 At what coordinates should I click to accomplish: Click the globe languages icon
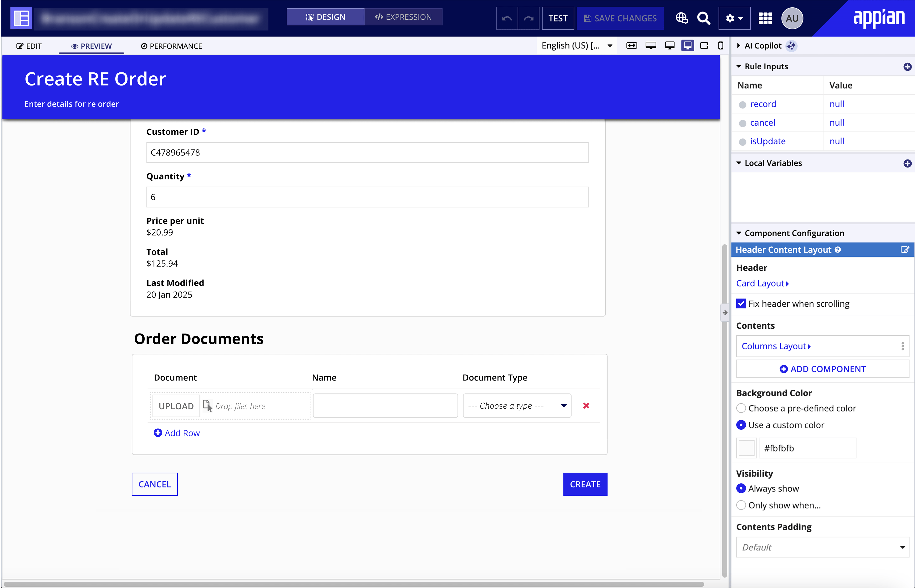click(x=682, y=18)
